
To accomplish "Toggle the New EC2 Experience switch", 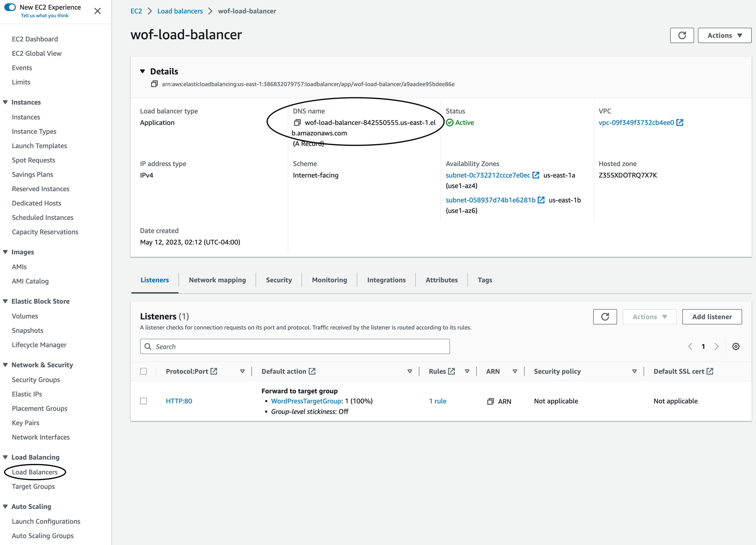I will pos(10,7).
